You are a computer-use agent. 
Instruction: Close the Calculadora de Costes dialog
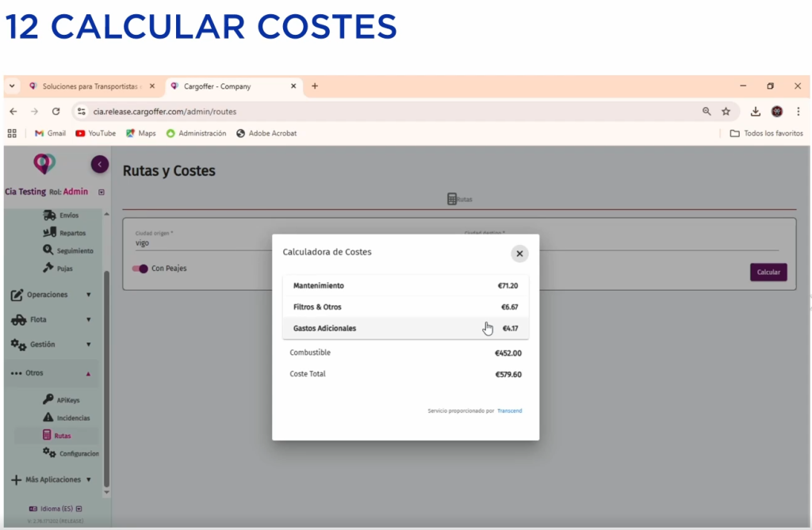click(x=519, y=254)
